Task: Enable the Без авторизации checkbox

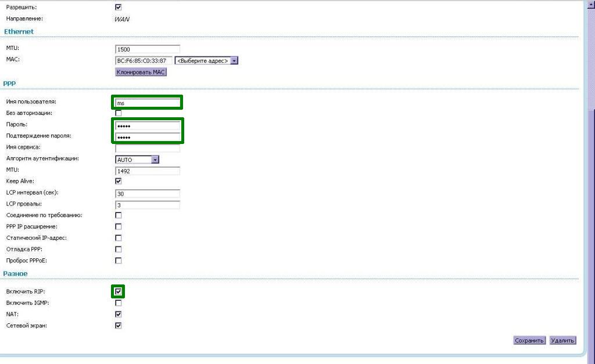Action: click(119, 113)
